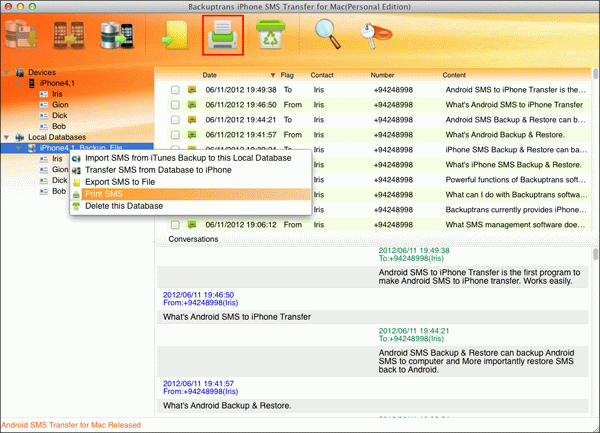Click 'What's iPhone SMS Backup & Restore.' content cell
This screenshot has width=600, height=433.
[x=513, y=165]
